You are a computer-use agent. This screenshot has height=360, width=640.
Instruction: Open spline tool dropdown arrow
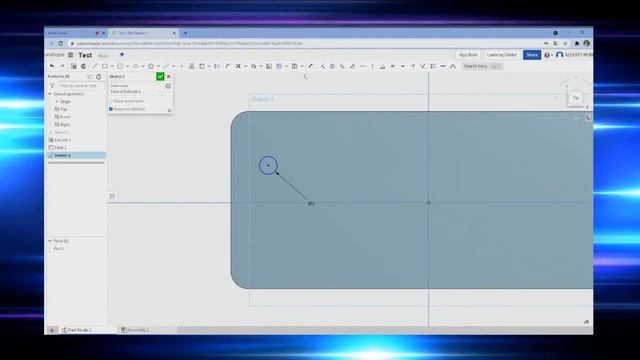(x=173, y=66)
